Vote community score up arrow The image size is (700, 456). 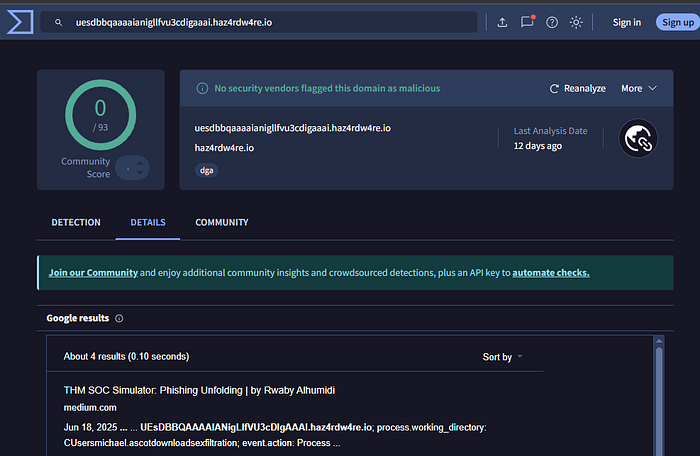pyautogui.click(x=140, y=163)
